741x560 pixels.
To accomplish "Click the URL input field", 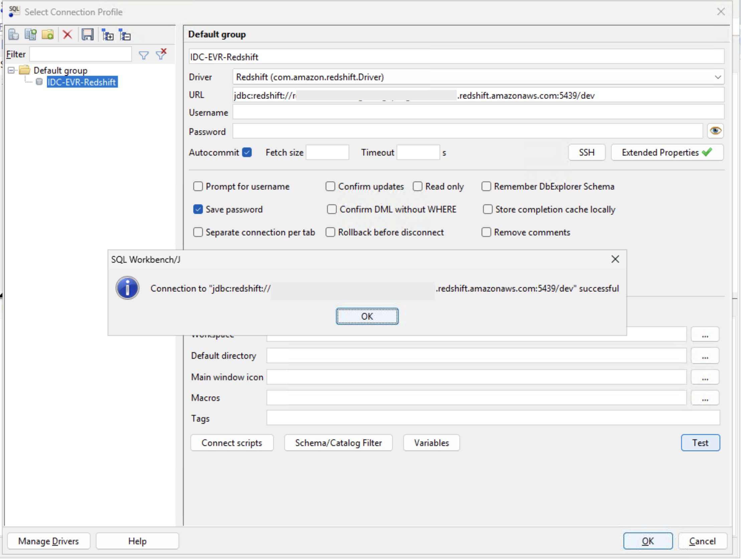I will point(478,96).
